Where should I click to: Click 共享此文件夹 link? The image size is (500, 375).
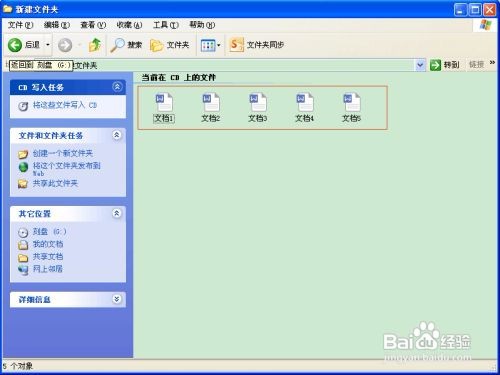pyautogui.click(x=55, y=183)
